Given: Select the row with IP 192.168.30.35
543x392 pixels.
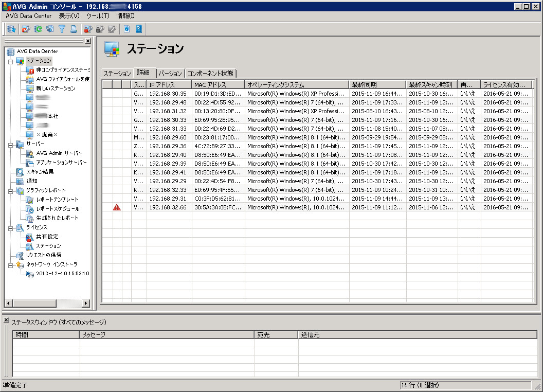Looking at the screenshot, I should click(317, 94).
